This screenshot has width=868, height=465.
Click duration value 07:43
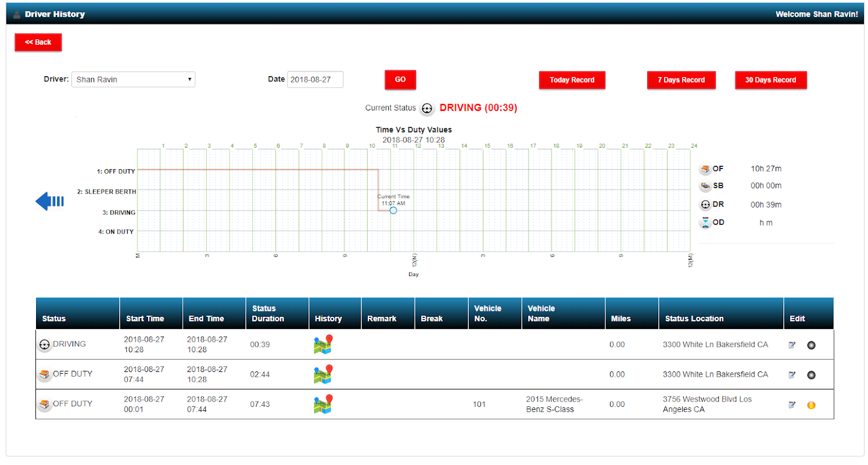[260, 405]
